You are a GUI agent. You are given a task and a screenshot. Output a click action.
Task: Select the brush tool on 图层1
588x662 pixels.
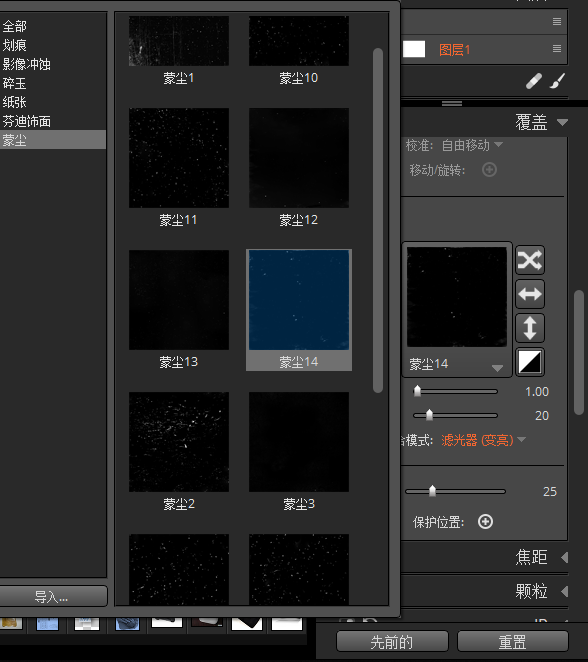point(557,81)
